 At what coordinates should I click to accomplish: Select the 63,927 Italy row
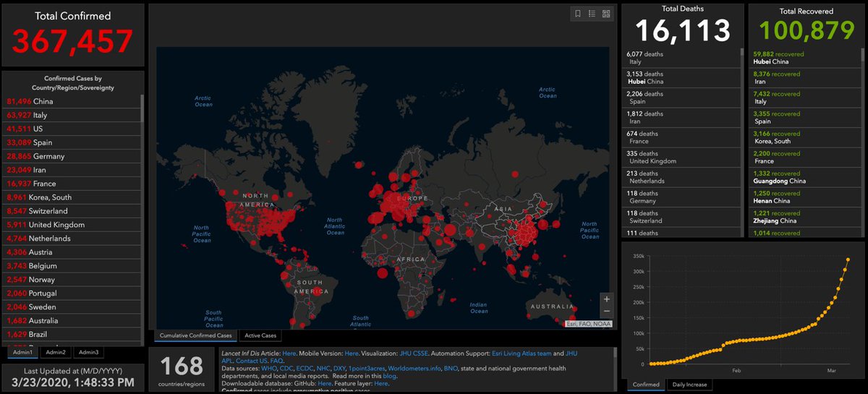(x=72, y=115)
